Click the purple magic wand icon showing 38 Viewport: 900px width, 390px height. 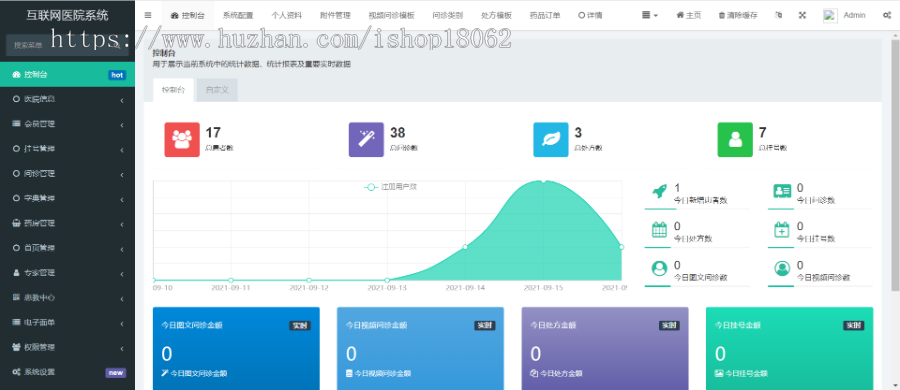click(x=367, y=140)
